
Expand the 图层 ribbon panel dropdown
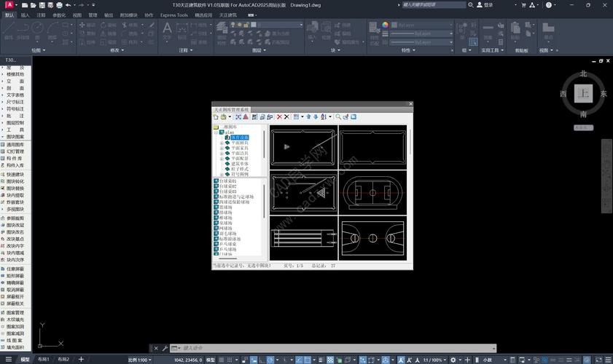(259, 50)
